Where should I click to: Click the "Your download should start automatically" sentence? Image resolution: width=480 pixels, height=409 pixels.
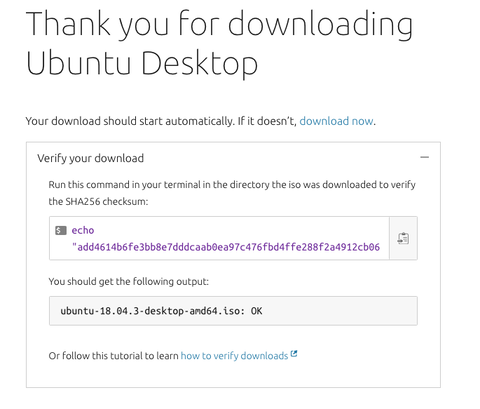161,121
